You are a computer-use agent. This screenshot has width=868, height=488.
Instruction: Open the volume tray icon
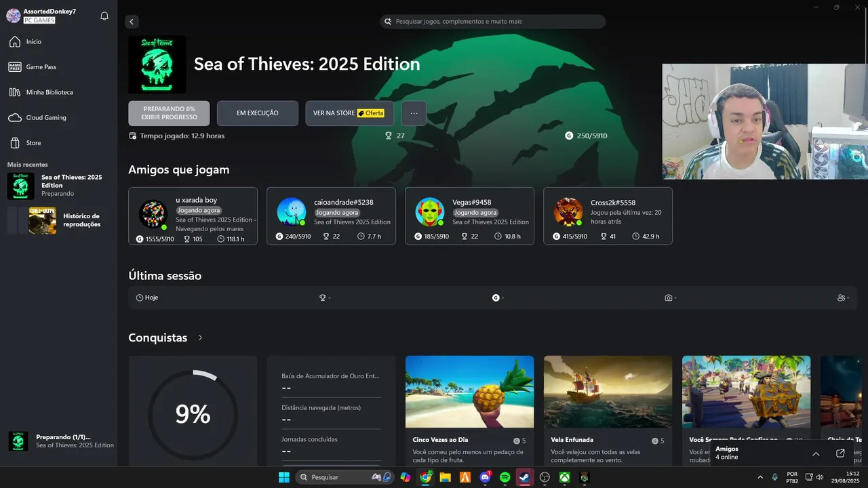click(819, 477)
